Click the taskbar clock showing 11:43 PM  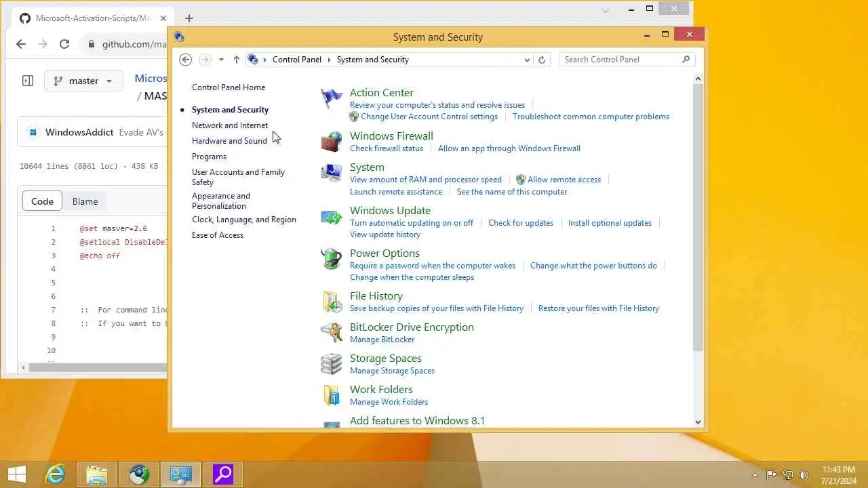click(x=839, y=474)
